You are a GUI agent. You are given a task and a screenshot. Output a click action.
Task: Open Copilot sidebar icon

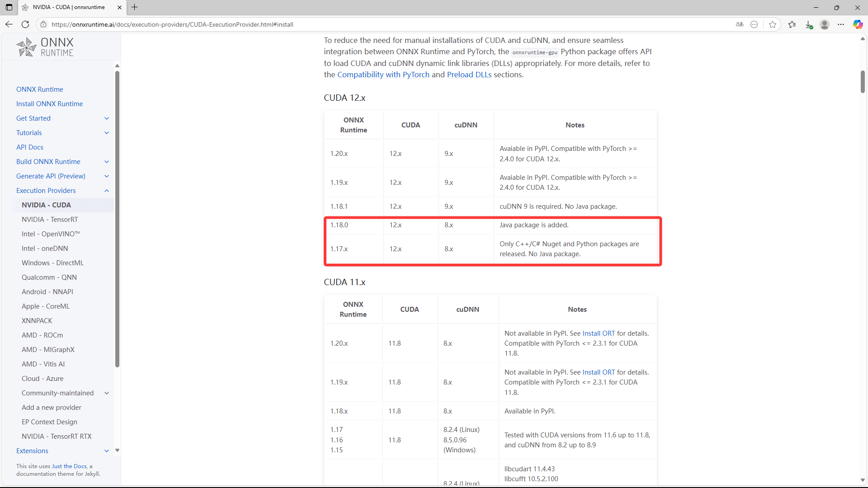[x=858, y=24]
